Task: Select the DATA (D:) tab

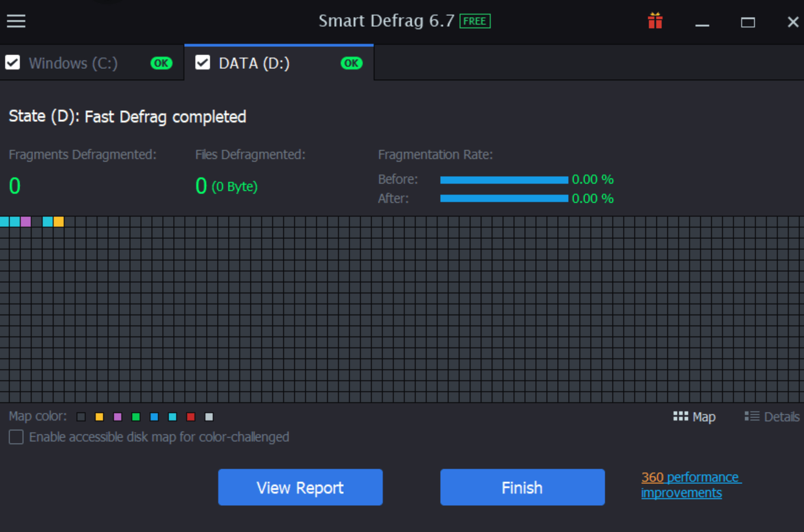Action: tap(254, 63)
